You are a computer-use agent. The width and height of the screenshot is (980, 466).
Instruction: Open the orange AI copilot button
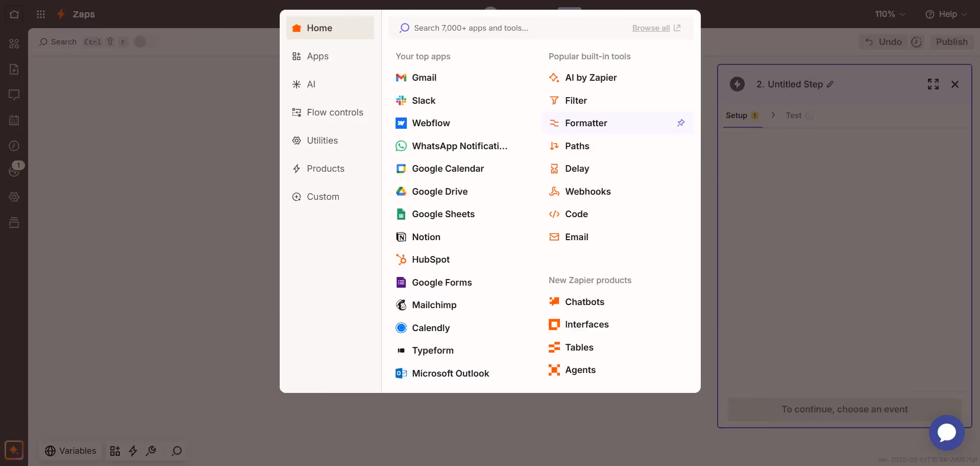pos(14,451)
